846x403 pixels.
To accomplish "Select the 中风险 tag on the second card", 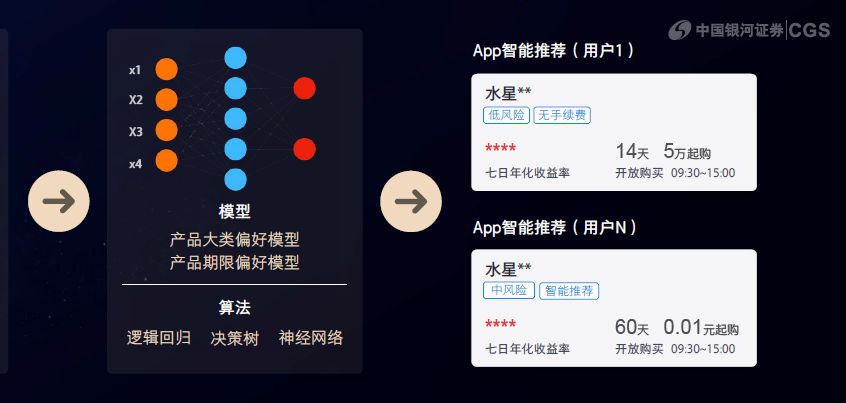I will [x=508, y=291].
